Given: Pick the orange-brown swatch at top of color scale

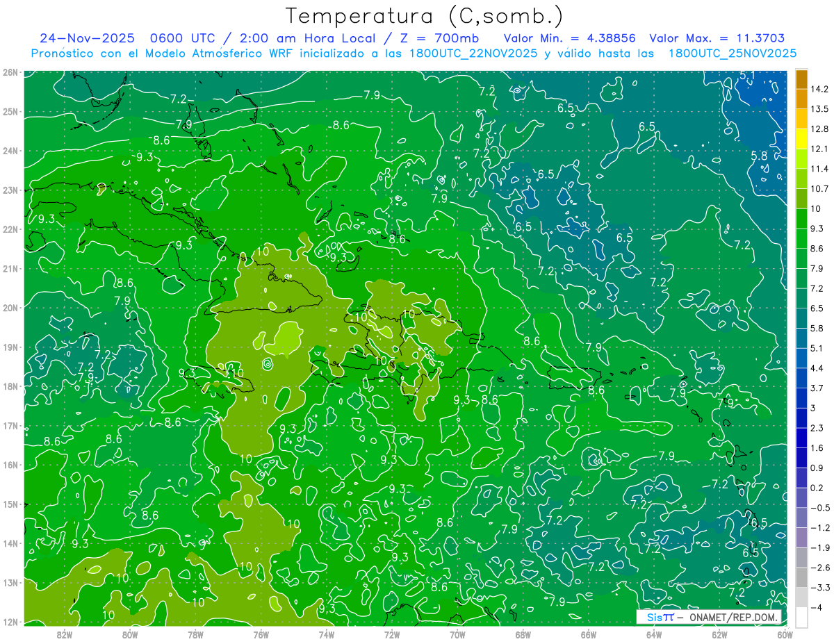Looking at the screenshot, I should (801, 79).
